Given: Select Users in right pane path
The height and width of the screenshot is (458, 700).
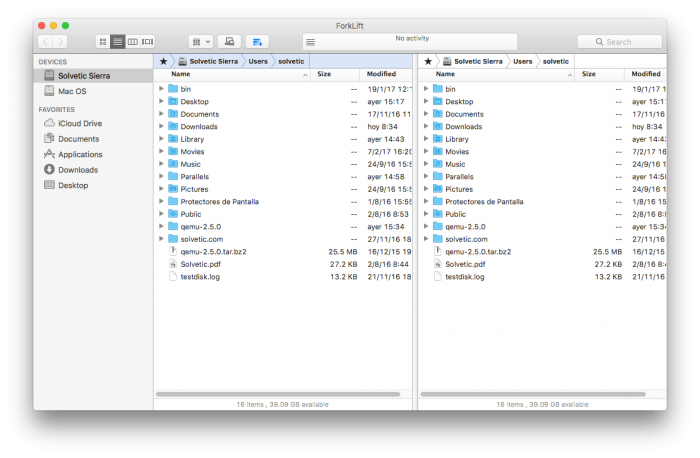Looking at the screenshot, I should tap(523, 62).
